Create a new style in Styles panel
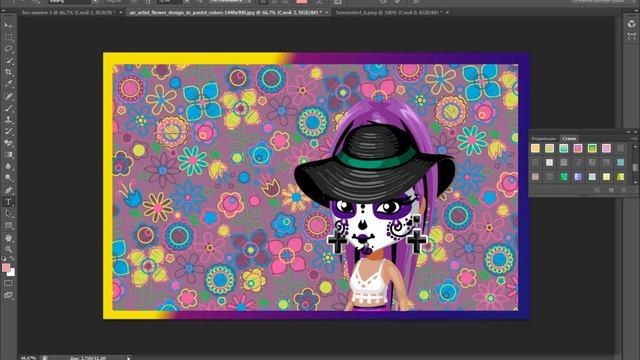Screen dimensions: 640x360 [611, 190]
